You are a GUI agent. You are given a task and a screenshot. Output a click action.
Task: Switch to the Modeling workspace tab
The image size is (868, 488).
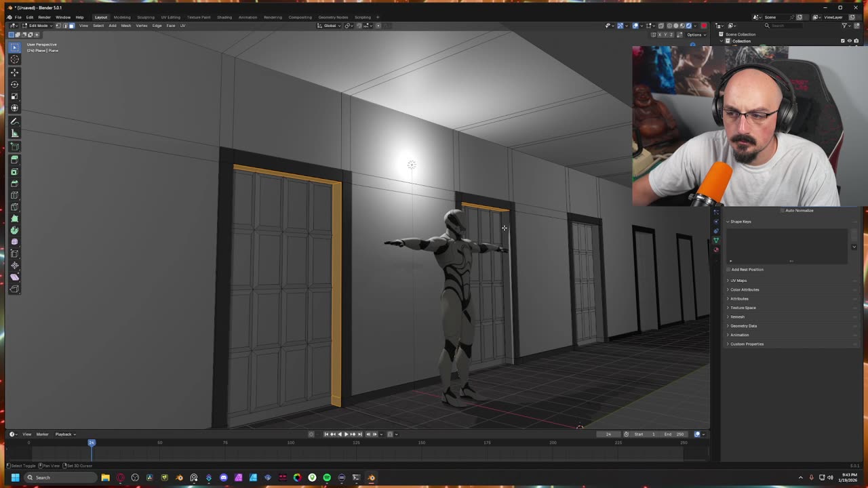coord(122,17)
